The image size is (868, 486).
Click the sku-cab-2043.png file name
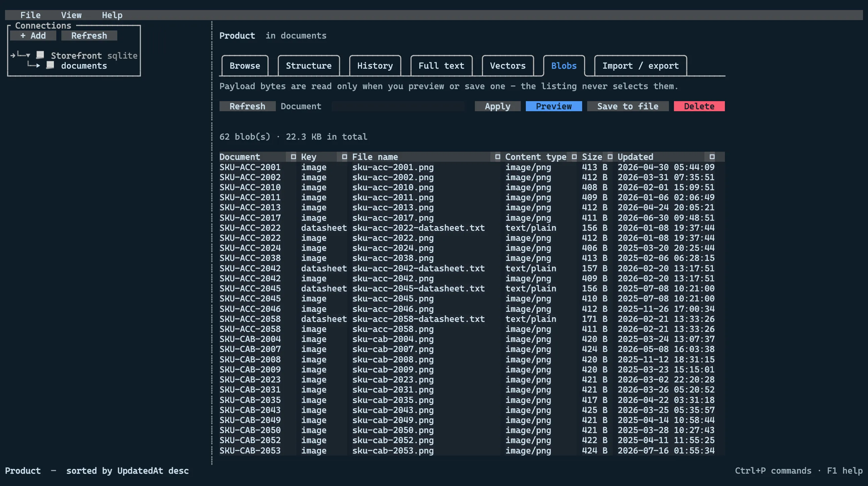(x=393, y=410)
